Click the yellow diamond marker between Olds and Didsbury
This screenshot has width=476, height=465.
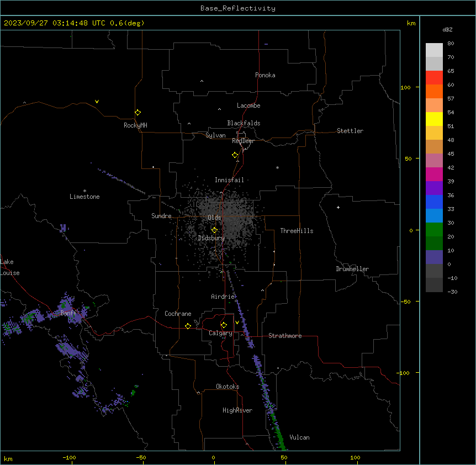214,230
